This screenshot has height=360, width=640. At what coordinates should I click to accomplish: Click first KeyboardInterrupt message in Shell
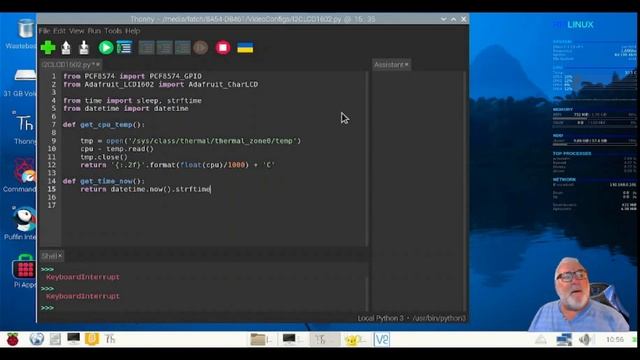coord(83,277)
